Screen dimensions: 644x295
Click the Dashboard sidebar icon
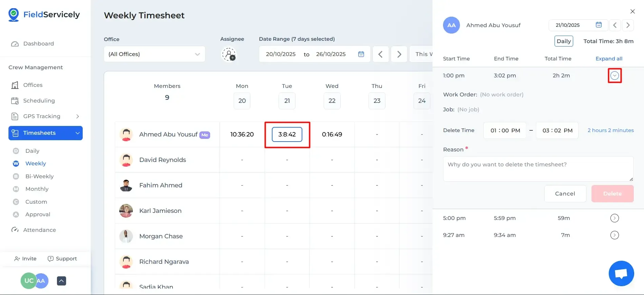[x=15, y=44]
